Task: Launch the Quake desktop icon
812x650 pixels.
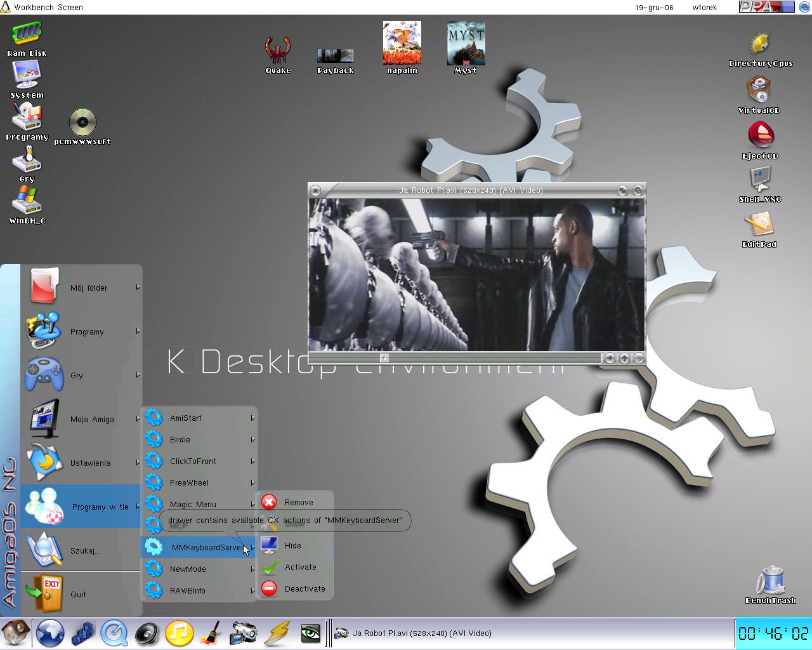Action: click(x=278, y=55)
